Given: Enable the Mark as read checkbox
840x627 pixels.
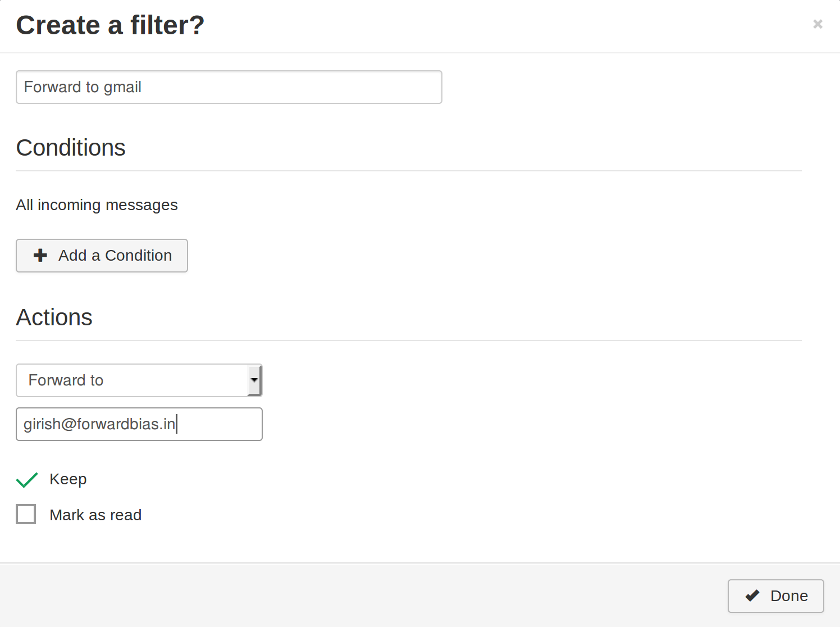Looking at the screenshot, I should point(26,515).
